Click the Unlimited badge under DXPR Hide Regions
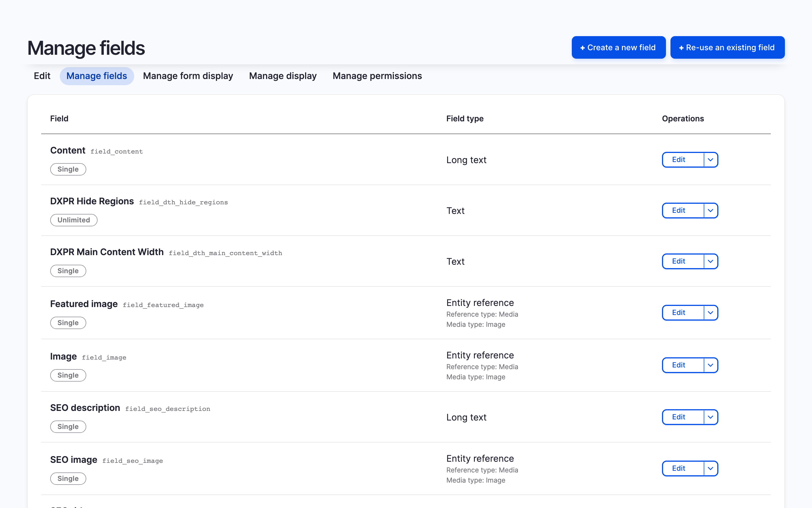This screenshot has height=508, width=812. [x=74, y=220]
